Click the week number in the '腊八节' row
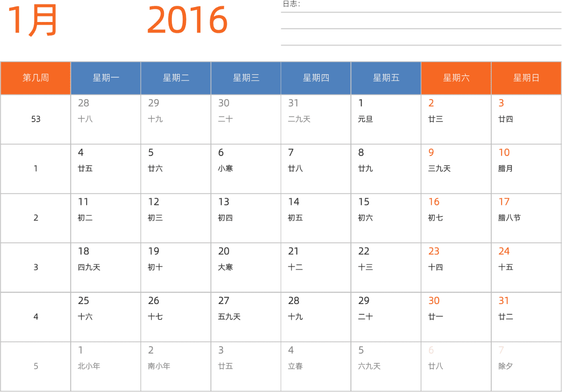The height and width of the screenshot is (392, 562). (x=36, y=218)
